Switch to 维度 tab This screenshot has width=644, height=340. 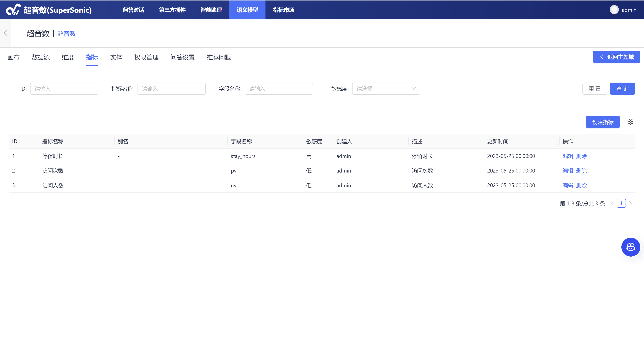(x=68, y=57)
